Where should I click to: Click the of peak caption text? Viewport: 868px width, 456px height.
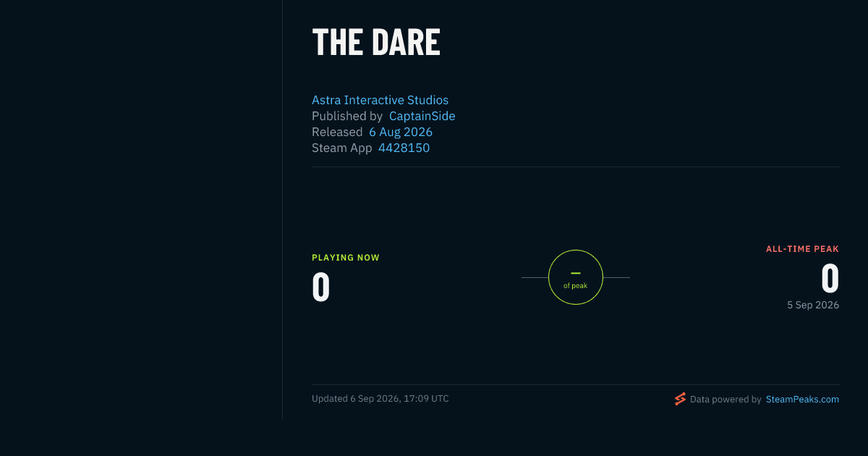(576, 286)
